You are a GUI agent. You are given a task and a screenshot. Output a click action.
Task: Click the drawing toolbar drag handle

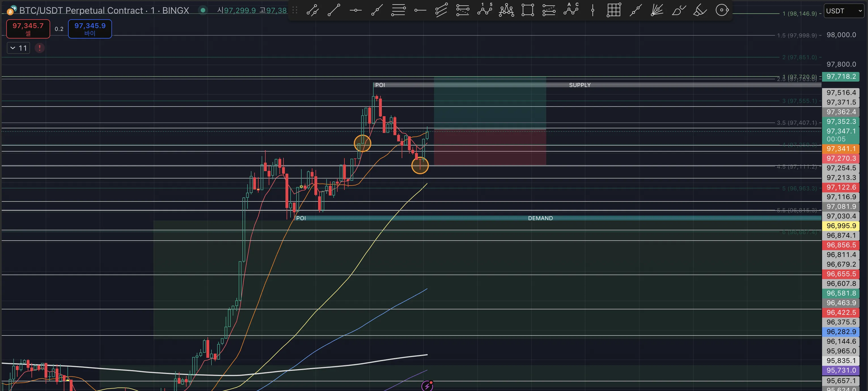(295, 10)
